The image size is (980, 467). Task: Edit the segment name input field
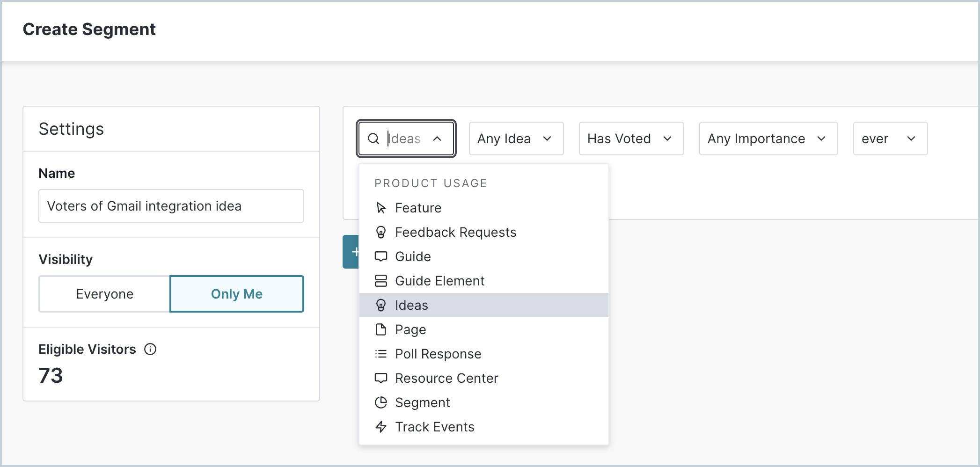pyautogui.click(x=171, y=206)
